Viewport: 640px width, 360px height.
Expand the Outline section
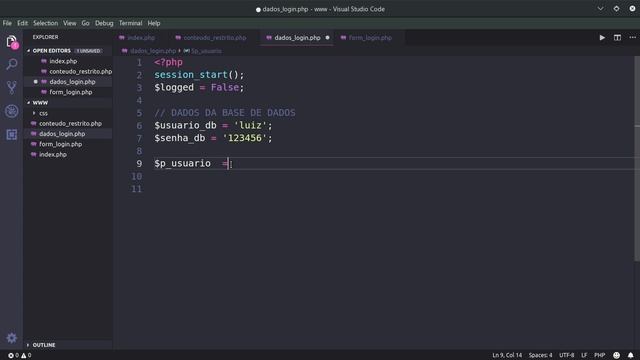pos(28,345)
